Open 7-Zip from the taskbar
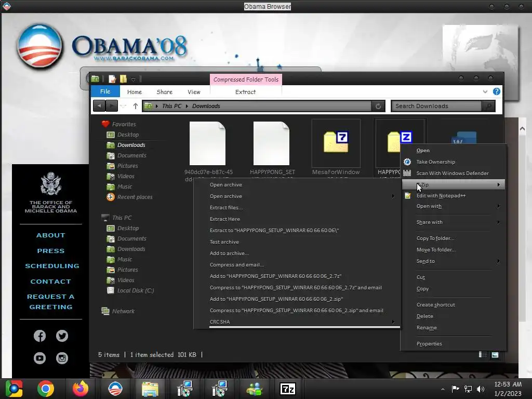This screenshot has height=399, width=532. pos(288,389)
